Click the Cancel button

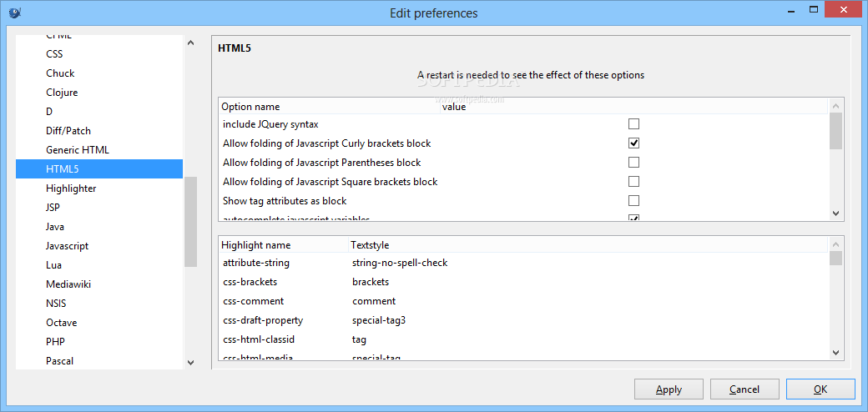744,389
